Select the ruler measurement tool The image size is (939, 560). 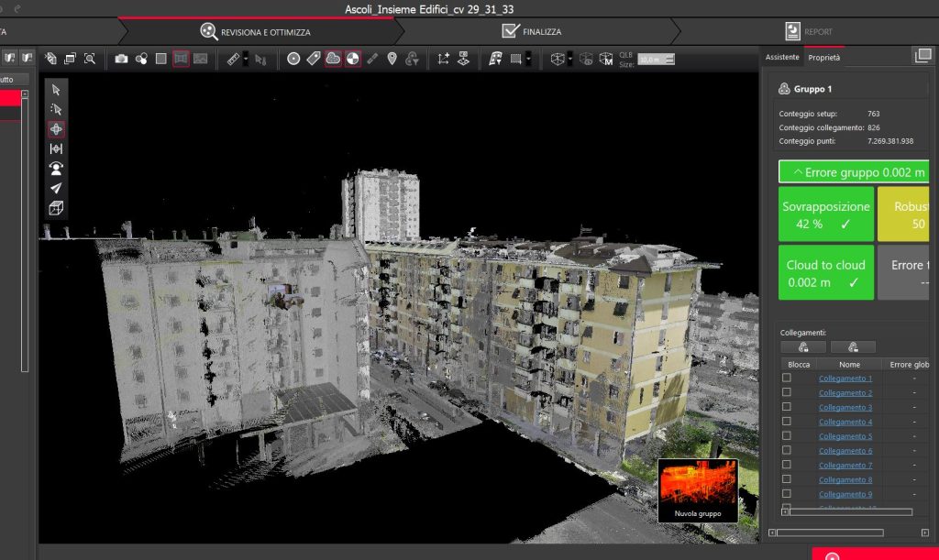(234, 59)
